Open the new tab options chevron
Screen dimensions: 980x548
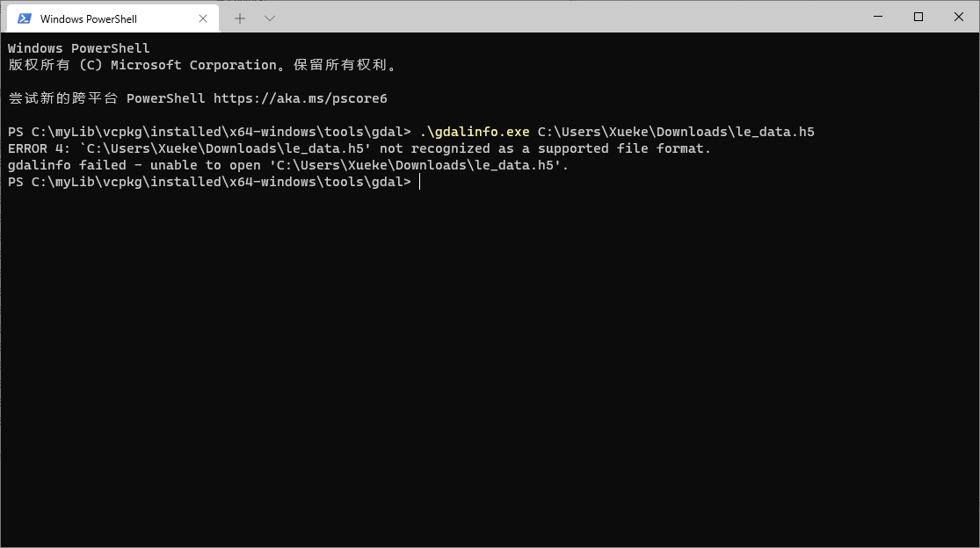pos(269,18)
